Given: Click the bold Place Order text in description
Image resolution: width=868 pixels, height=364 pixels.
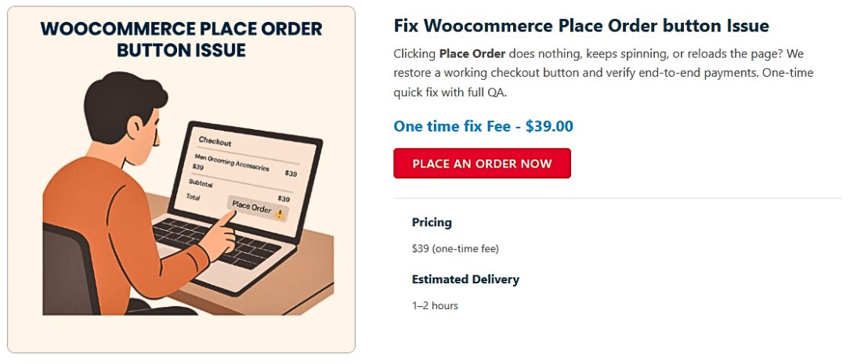Looking at the screenshot, I should pos(472,54).
